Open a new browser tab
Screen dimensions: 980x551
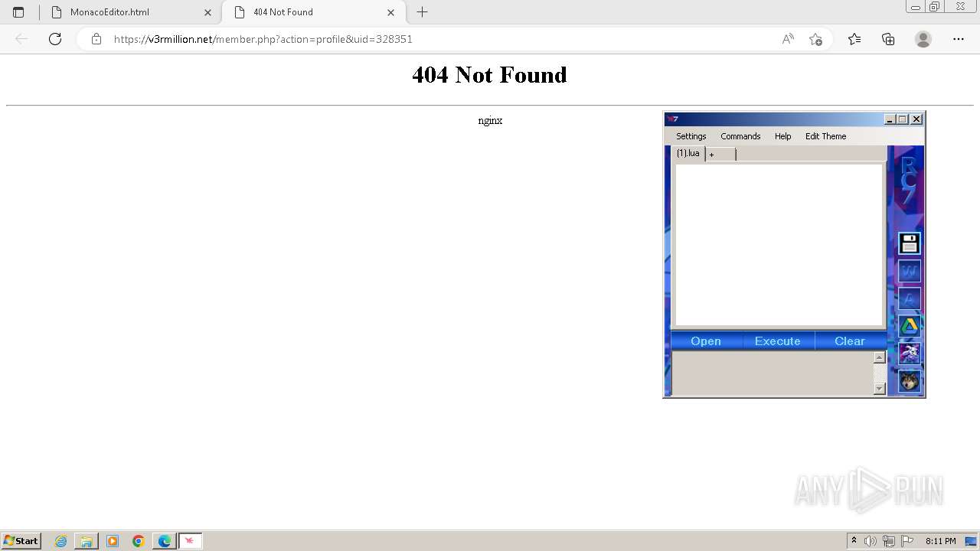pos(422,12)
